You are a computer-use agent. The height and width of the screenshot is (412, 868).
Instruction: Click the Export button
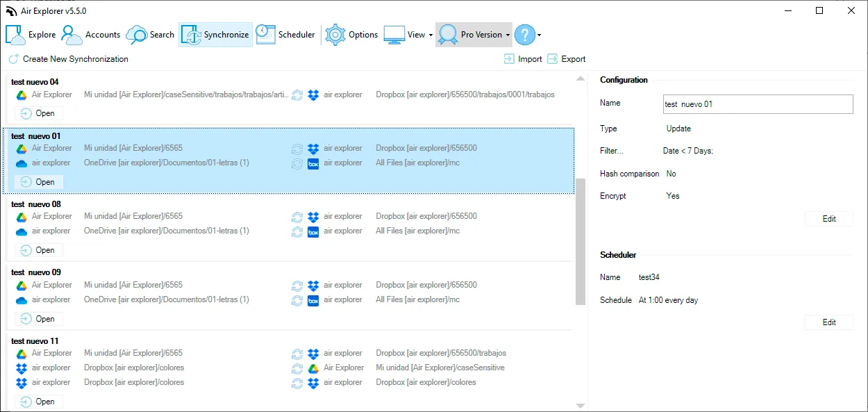pos(567,59)
